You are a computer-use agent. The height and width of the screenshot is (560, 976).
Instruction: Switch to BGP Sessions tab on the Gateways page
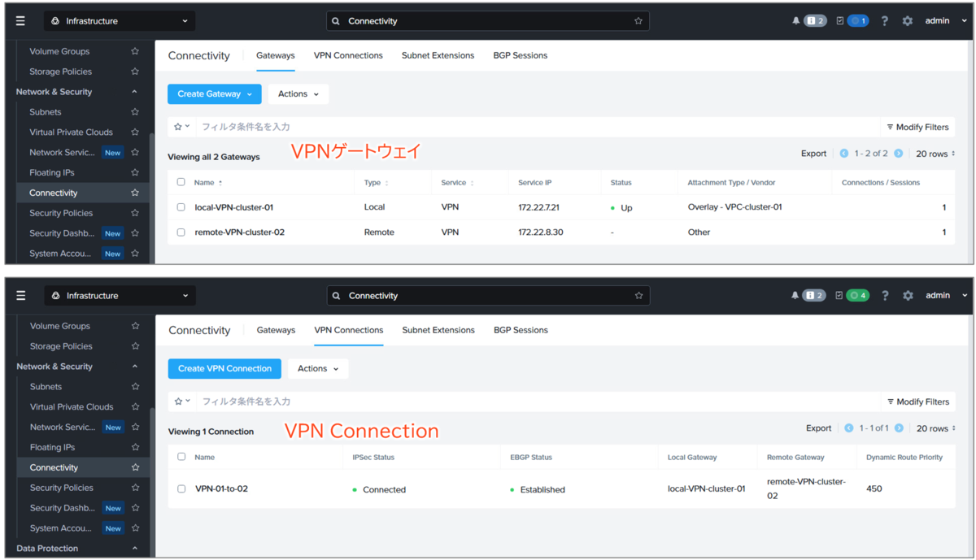(x=520, y=55)
